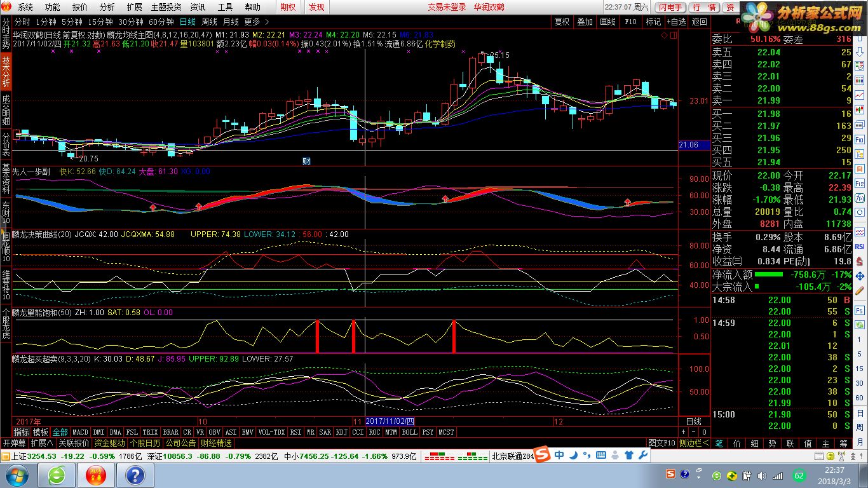This screenshot has width=868, height=488.
Task: Click the 叠加 toolbar button
Action: [585, 22]
